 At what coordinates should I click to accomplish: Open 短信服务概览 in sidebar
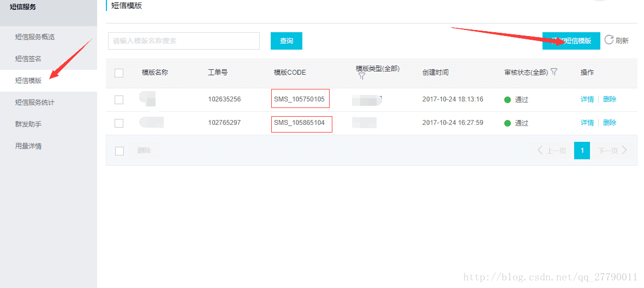(35, 37)
